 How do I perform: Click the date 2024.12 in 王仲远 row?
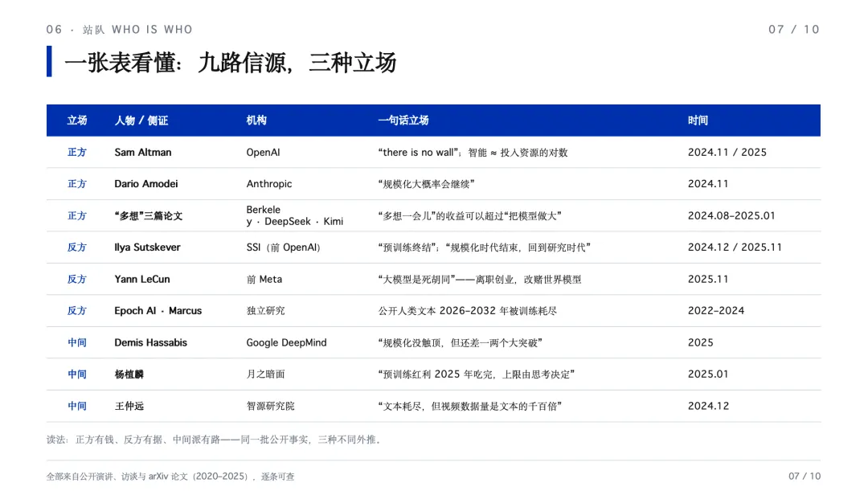click(708, 407)
